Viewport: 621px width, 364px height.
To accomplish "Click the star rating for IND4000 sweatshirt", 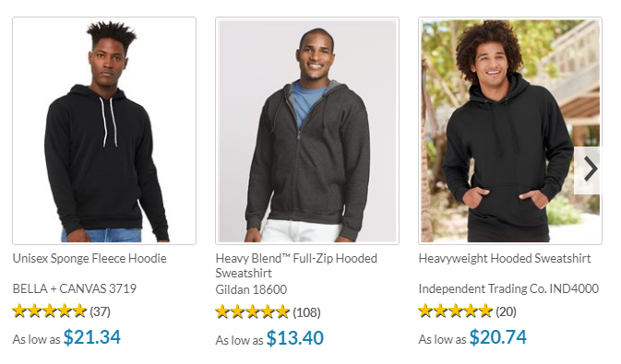I will (456, 311).
